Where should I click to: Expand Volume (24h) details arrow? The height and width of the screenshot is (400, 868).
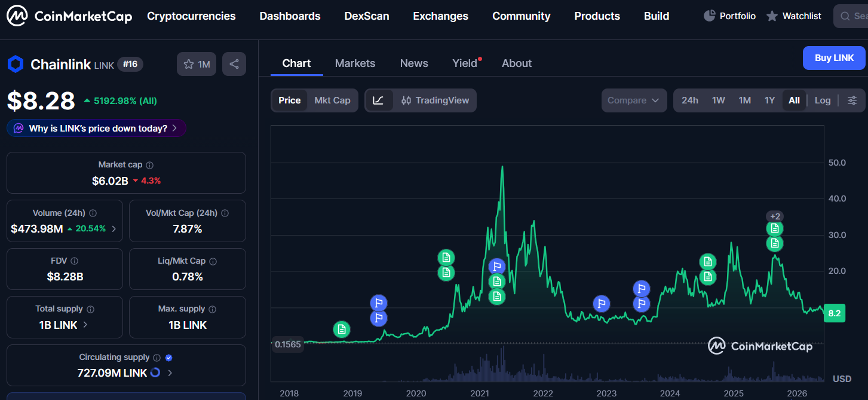[x=114, y=229]
